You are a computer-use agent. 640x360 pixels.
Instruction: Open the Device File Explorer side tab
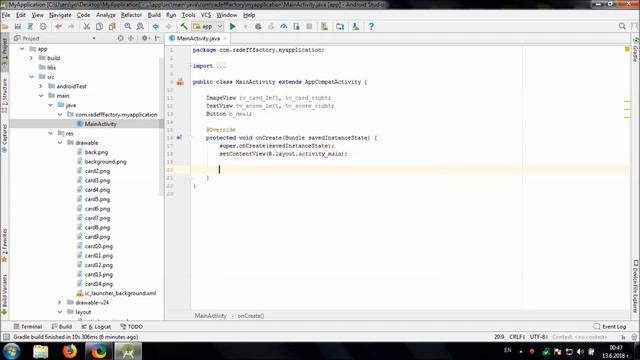click(636, 286)
